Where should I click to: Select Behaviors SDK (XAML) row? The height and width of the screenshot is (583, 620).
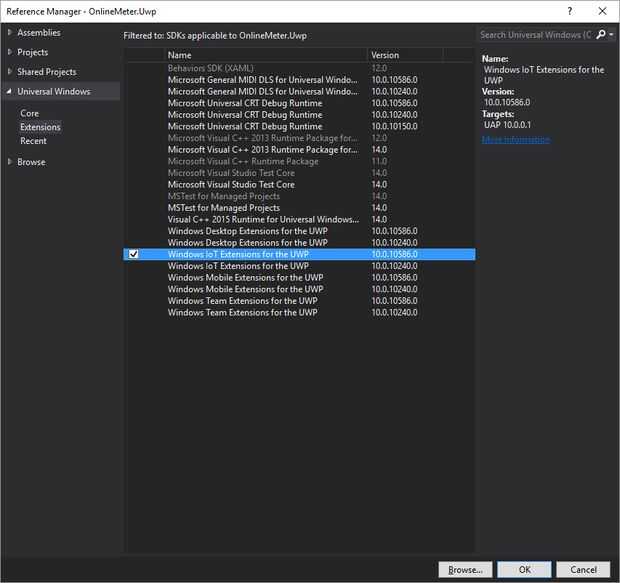tap(299, 68)
